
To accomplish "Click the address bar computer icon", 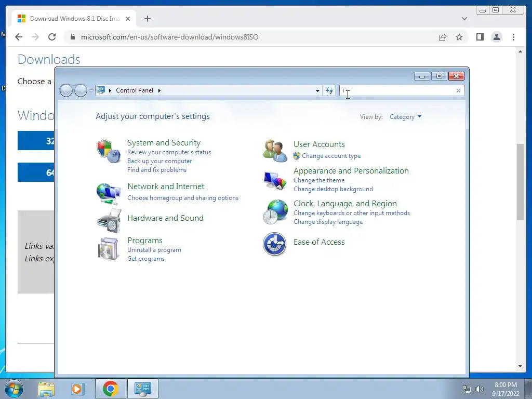I will click(101, 90).
